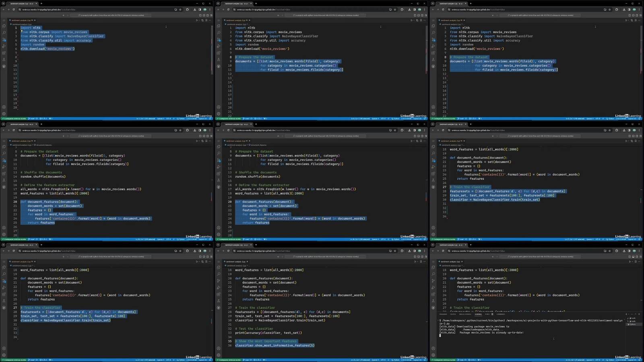Run Python file button in the terminal-output window

pyautogui.click(x=630, y=261)
